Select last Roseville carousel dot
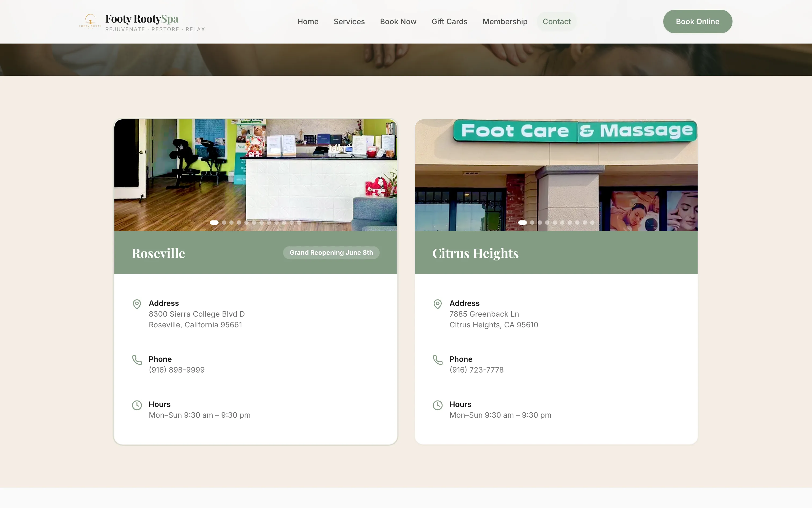812x508 pixels. 299,223
